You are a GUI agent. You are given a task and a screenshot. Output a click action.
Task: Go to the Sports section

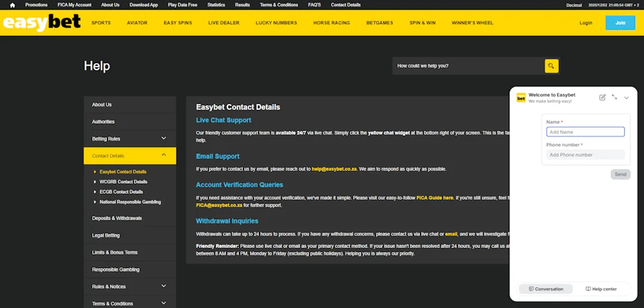(101, 23)
